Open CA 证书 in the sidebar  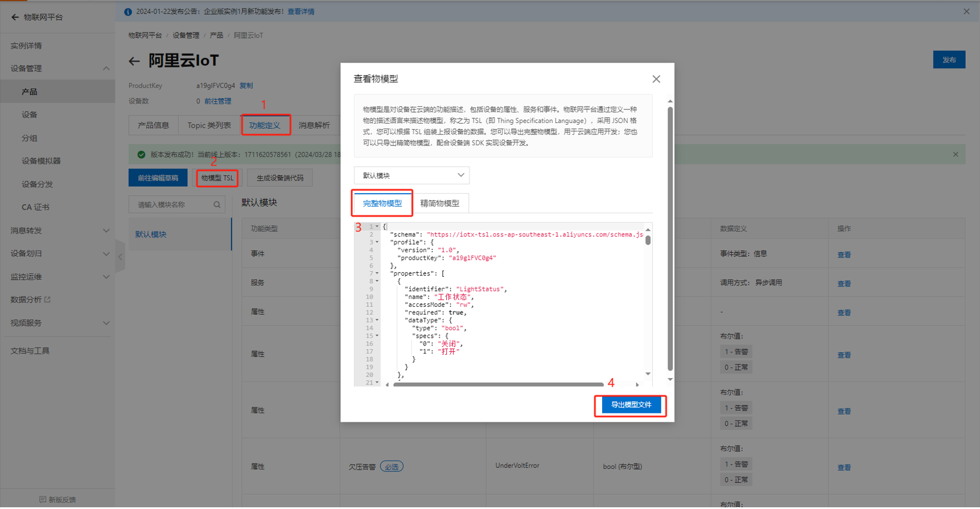click(x=35, y=207)
